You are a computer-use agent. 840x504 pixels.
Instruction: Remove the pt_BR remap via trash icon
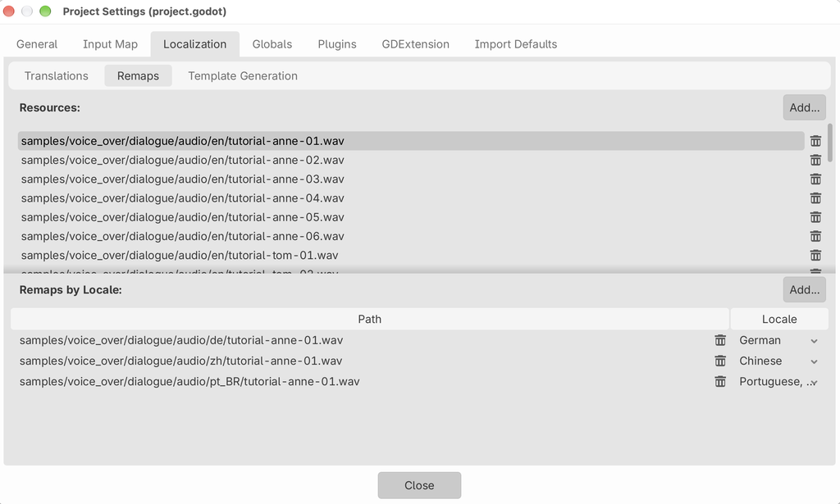tap(720, 381)
